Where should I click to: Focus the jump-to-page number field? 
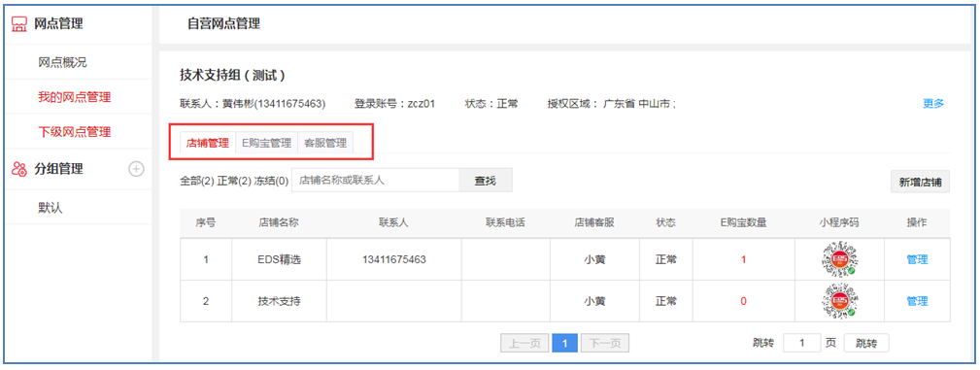click(x=802, y=343)
